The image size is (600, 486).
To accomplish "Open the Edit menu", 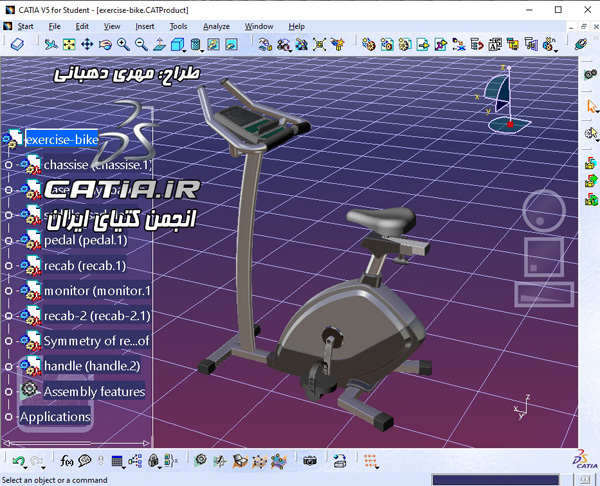I will [x=82, y=26].
